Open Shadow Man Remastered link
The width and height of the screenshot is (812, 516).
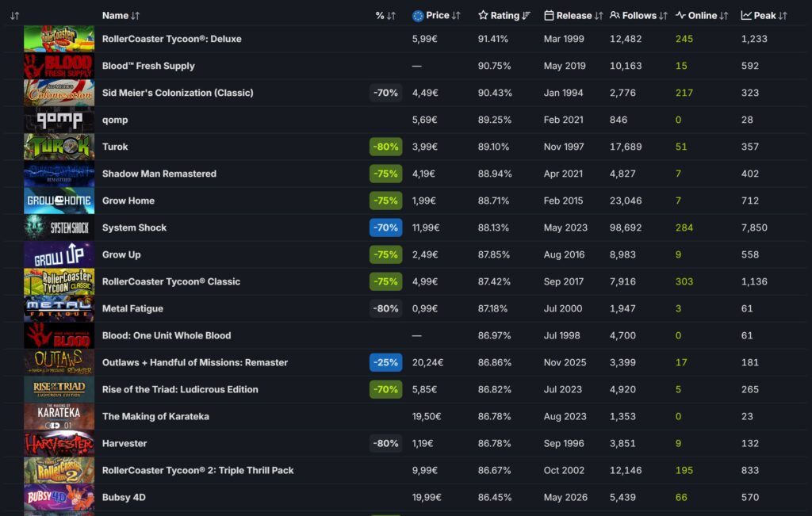[159, 174]
